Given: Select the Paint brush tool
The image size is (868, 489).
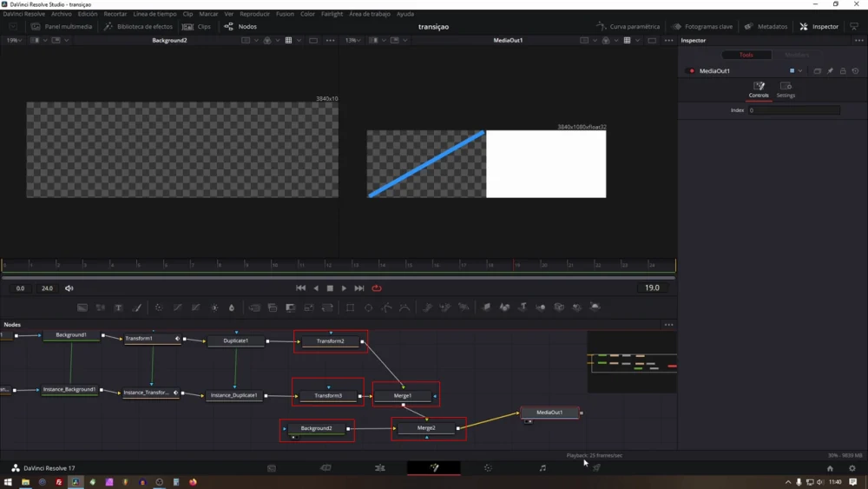Looking at the screenshot, I should (x=136, y=307).
